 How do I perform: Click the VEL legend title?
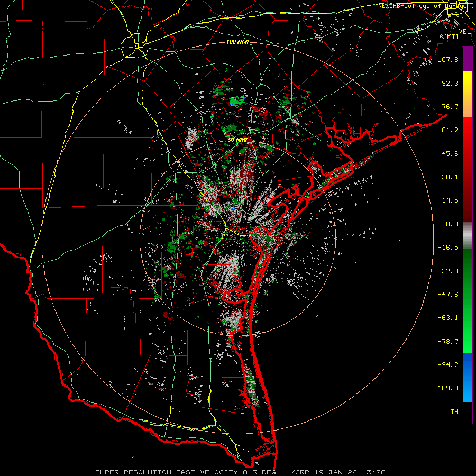click(464, 32)
